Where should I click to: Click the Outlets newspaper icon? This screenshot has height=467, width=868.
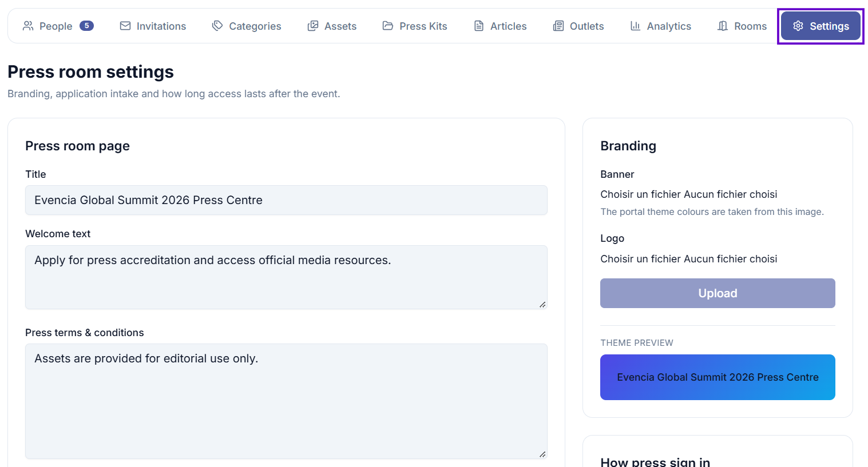[558, 26]
